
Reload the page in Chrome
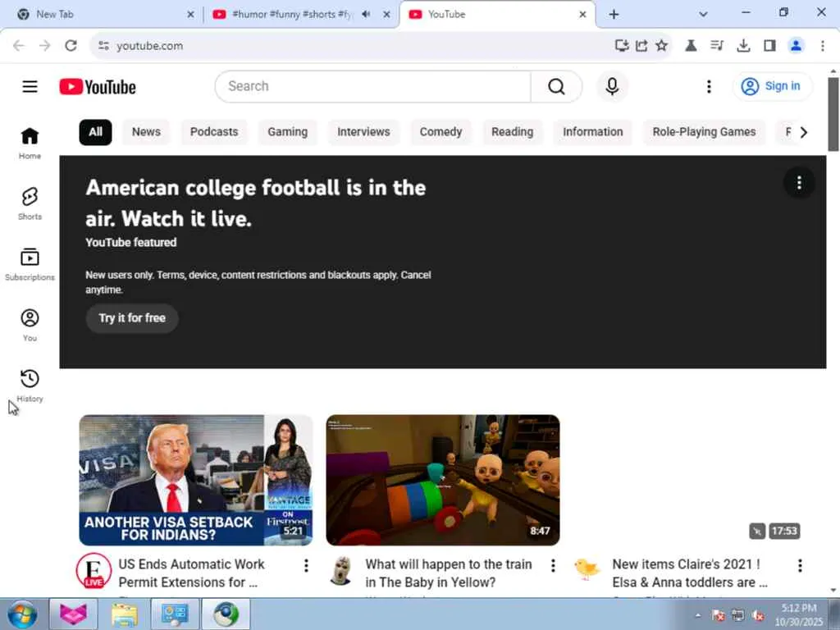click(71, 46)
